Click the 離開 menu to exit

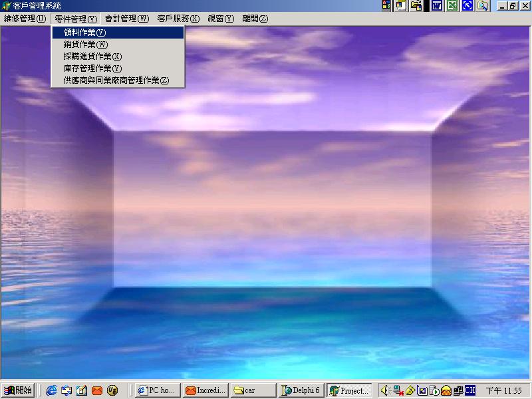[255, 19]
